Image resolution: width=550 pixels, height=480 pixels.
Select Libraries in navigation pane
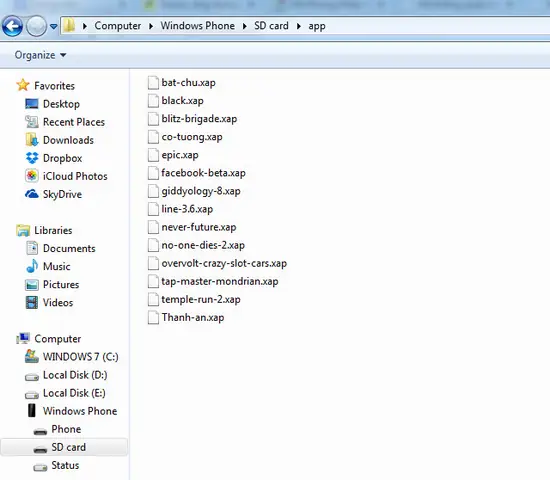[53, 230]
